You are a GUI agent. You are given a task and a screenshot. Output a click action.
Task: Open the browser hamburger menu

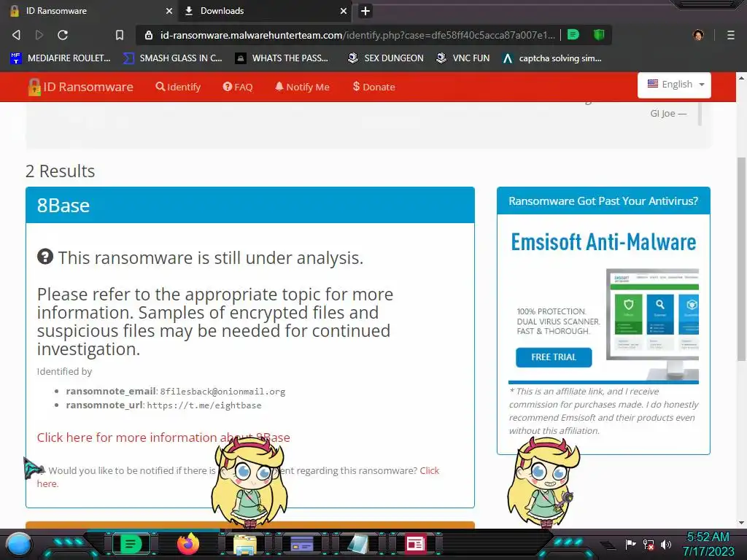(730, 35)
